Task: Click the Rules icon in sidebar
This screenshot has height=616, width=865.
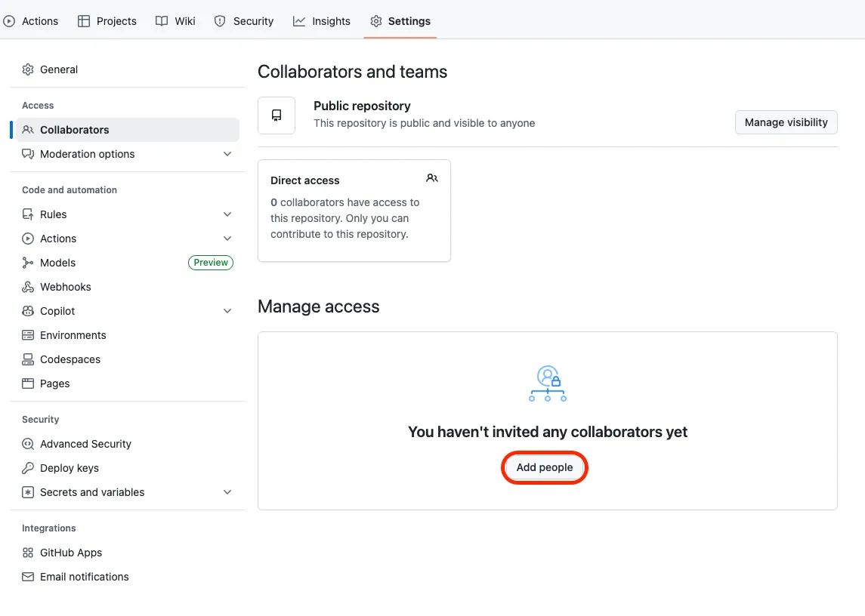Action: click(28, 214)
